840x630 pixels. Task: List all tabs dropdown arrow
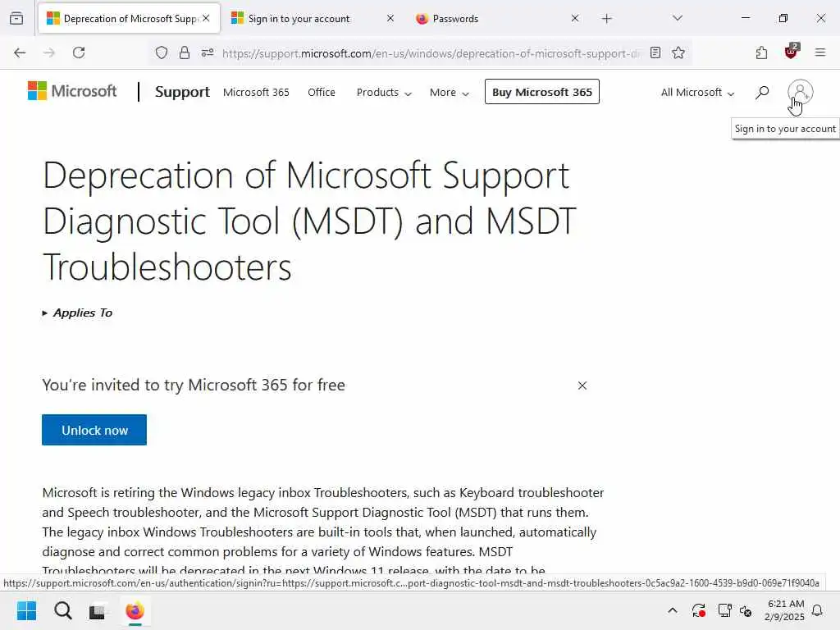pyautogui.click(x=678, y=18)
